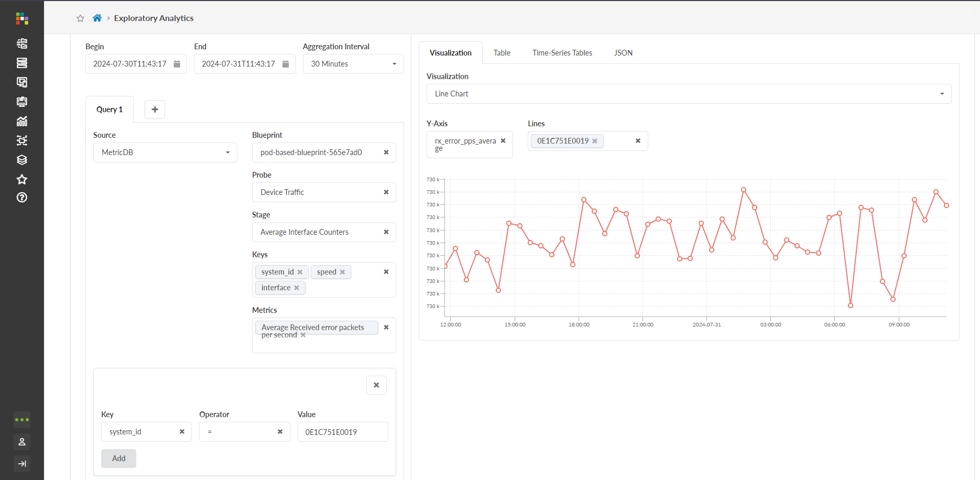Add a new query with plus button
Viewport: 980px width, 480px height.
tap(155, 110)
